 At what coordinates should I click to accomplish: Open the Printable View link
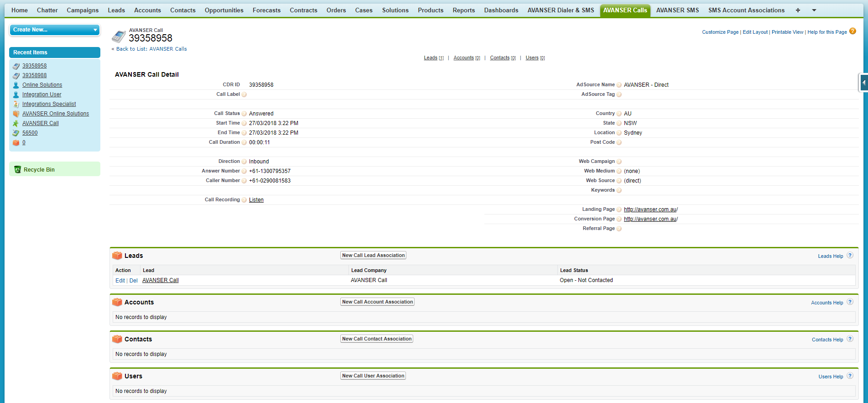787,32
